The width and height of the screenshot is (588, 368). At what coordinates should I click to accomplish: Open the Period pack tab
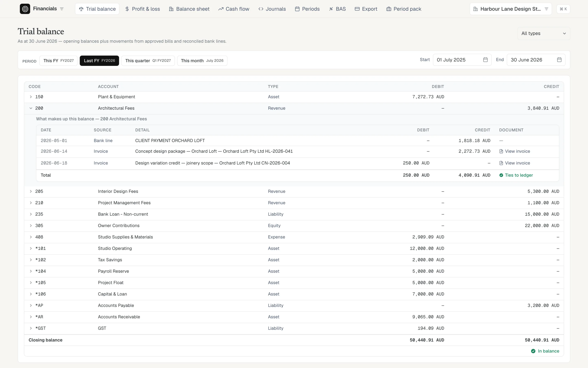coord(404,9)
